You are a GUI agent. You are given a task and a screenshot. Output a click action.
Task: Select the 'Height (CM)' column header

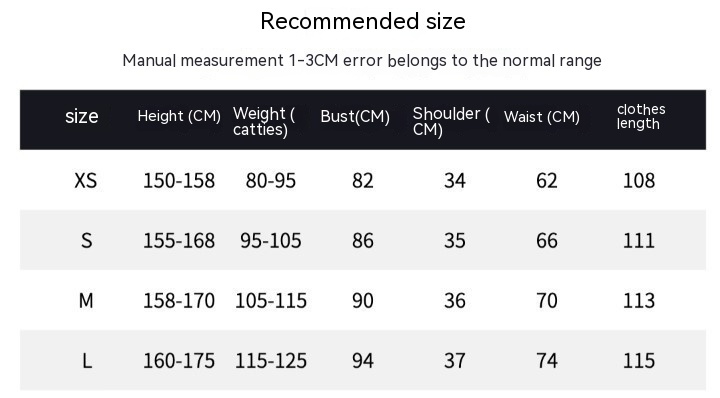pos(179,116)
